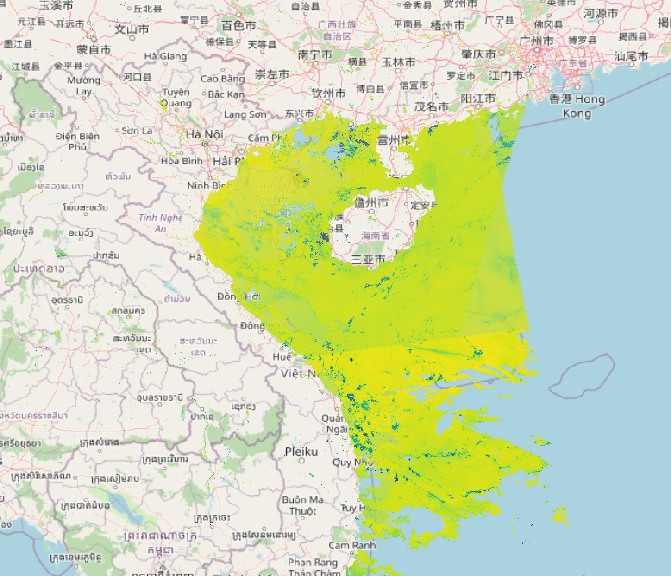
Task: Select the 三亚市 label on Hainan
Action: tap(368, 258)
